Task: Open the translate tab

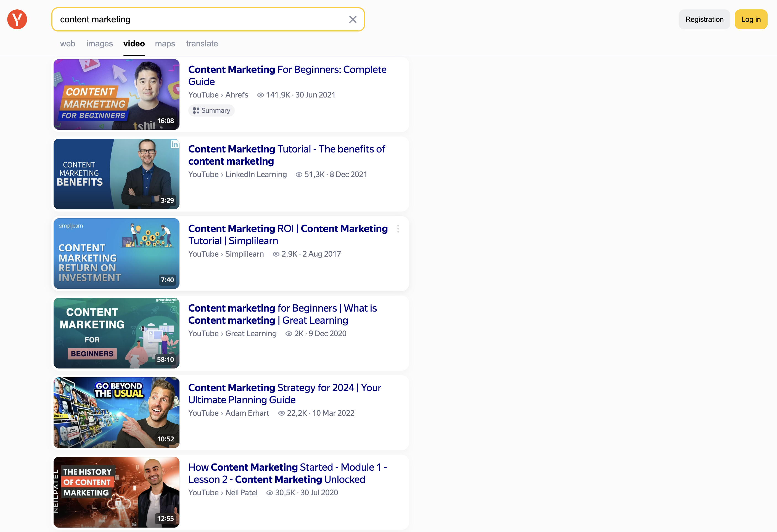Action: pyautogui.click(x=202, y=44)
